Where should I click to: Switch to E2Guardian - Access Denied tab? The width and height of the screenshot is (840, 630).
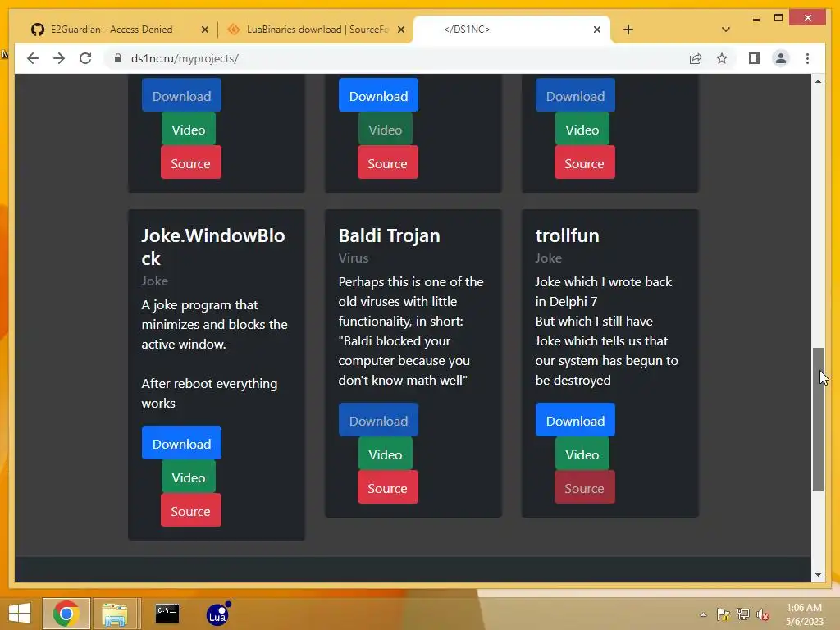tap(112, 30)
